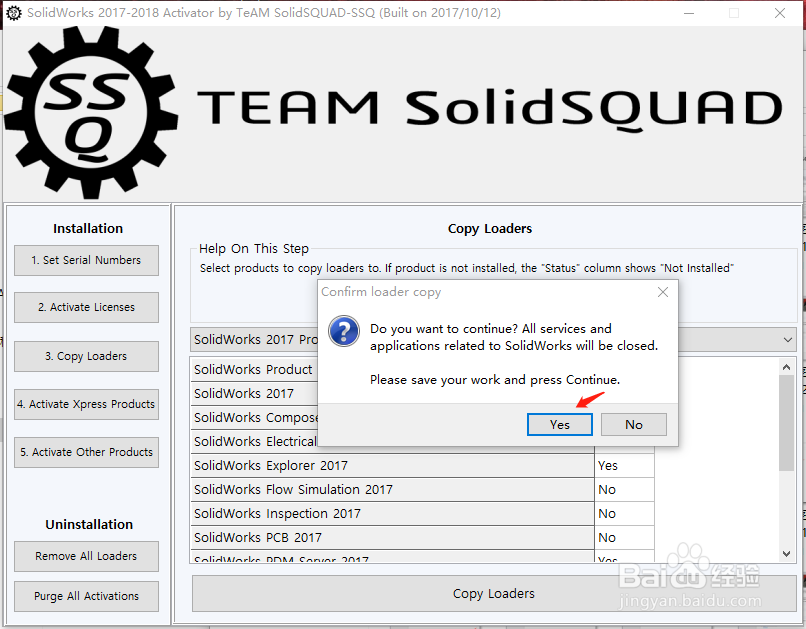Click No value for SolidWorks Inspection 2017
Image resolution: width=806 pixels, height=629 pixels.
(x=625, y=514)
